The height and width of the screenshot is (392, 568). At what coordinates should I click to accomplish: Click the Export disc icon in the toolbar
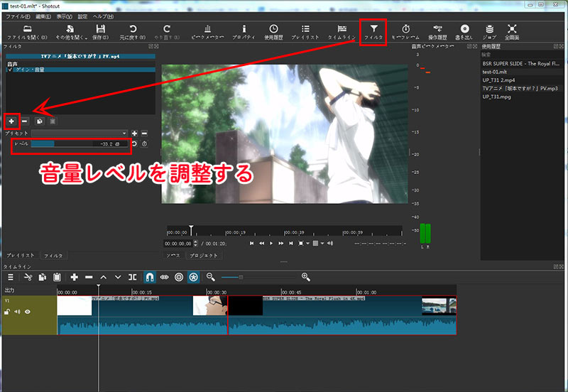(464, 32)
